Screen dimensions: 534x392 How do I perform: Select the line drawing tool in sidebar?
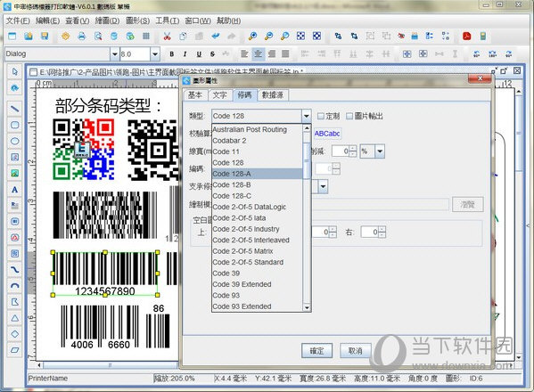coord(14,109)
